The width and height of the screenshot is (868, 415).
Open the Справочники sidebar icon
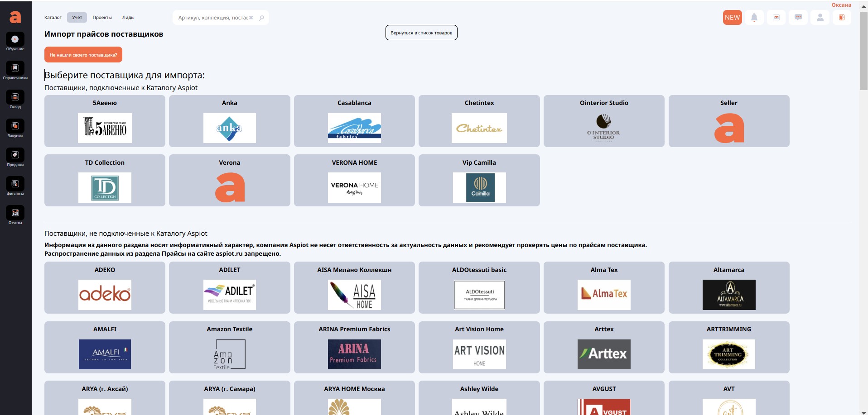pyautogui.click(x=15, y=70)
